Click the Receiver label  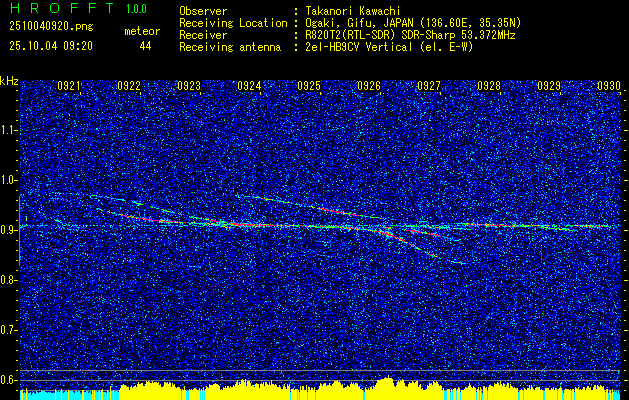click(x=203, y=35)
